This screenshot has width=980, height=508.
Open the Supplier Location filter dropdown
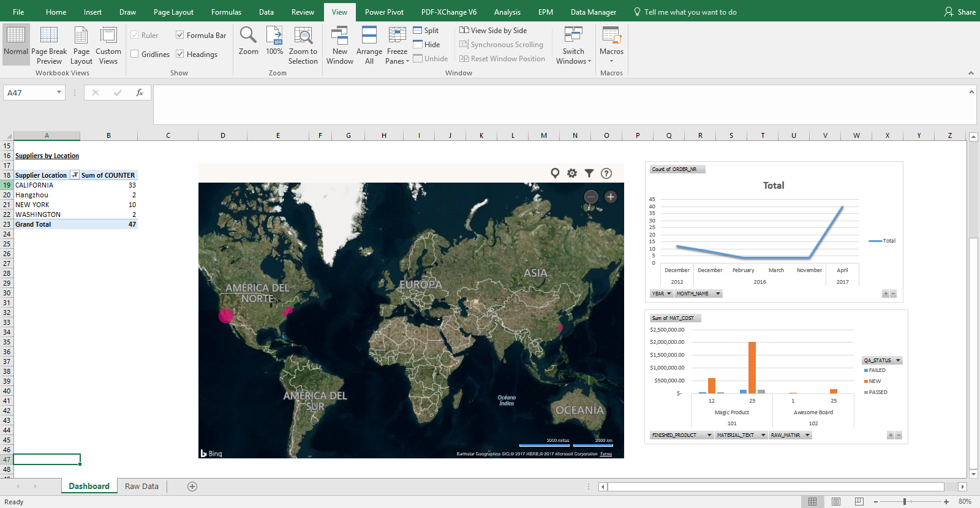pyautogui.click(x=75, y=175)
